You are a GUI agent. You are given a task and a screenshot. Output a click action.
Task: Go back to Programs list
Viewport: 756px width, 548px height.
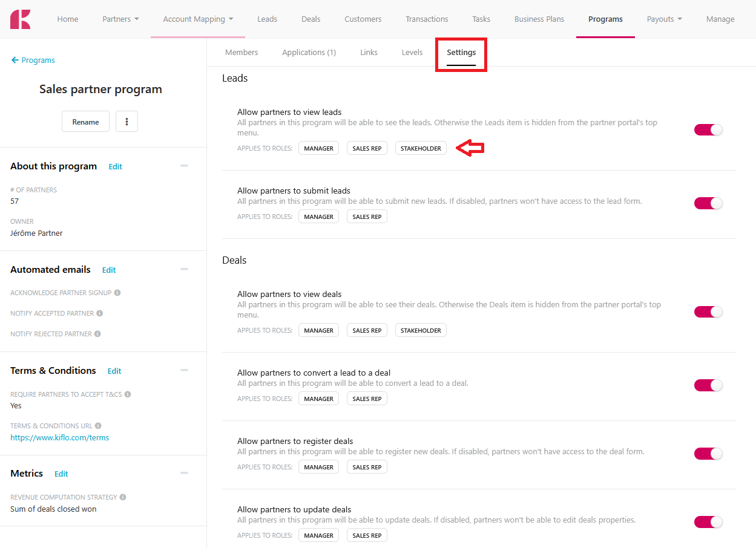(33, 60)
